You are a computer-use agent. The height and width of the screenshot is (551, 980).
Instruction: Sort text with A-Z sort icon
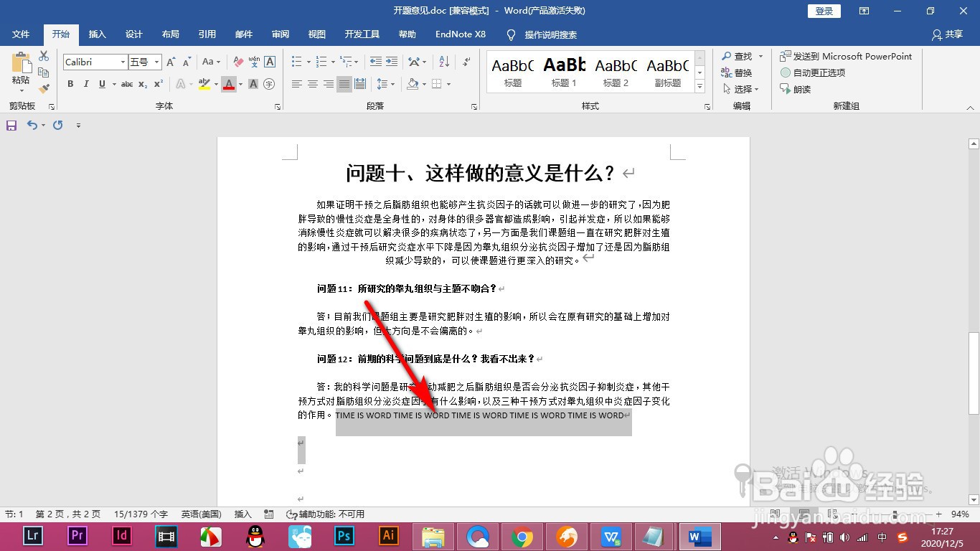point(444,62)
